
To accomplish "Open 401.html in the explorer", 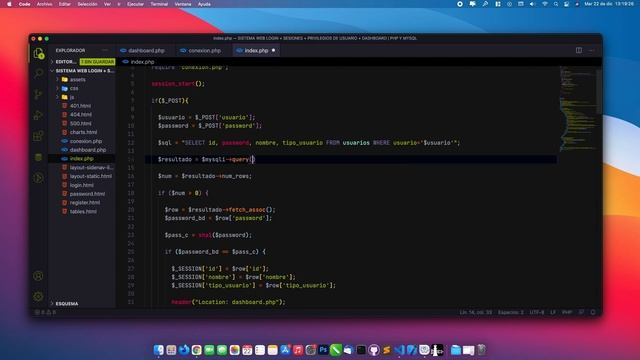I will [81, 106].
